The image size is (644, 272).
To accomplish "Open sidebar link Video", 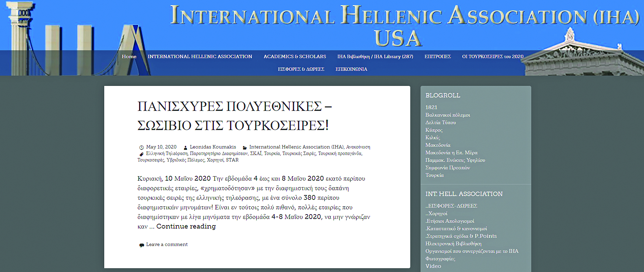I will (433, 266).
